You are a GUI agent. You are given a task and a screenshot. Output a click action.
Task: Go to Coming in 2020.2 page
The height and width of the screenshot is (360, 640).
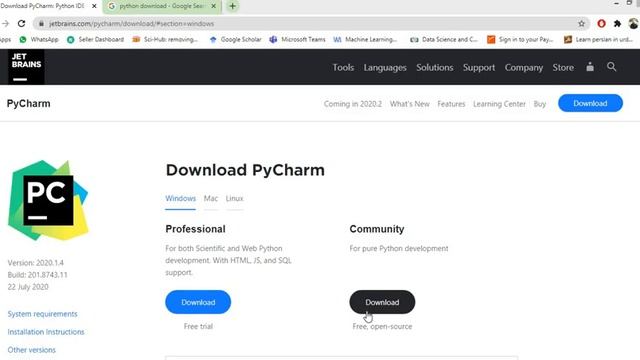(x=353, y=104)
